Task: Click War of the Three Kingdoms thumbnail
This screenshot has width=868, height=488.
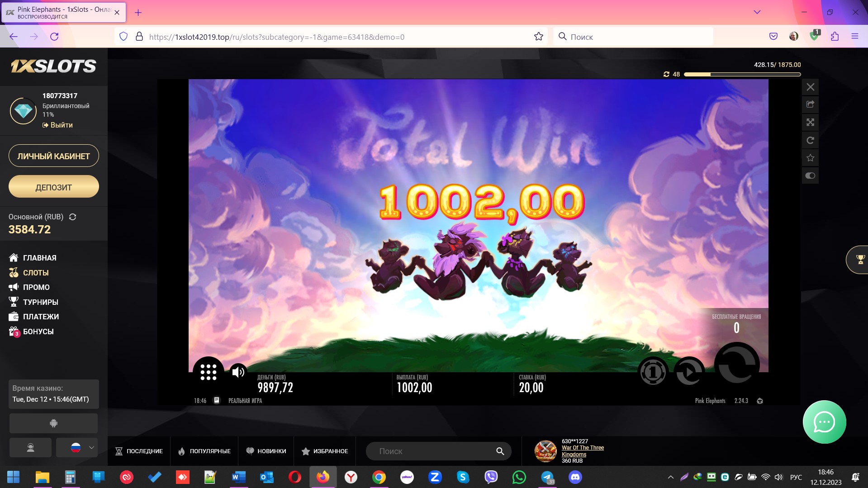Action: 545,451
